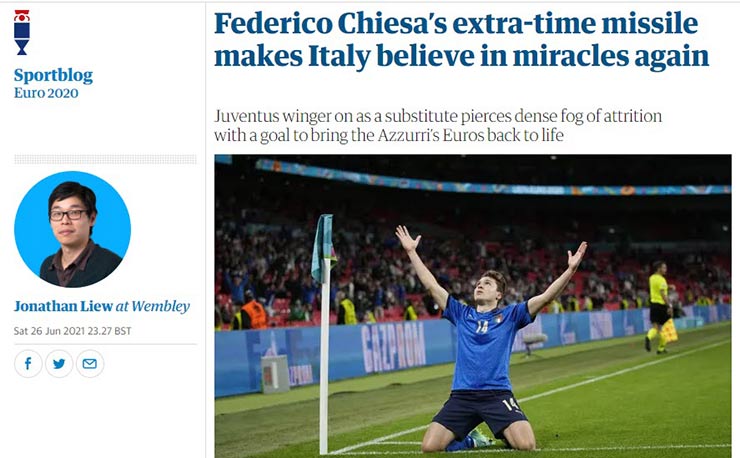The image size is (740, 458).
Task: Click the dotted divider above the author photo
Action: click(x=105, y=159)
